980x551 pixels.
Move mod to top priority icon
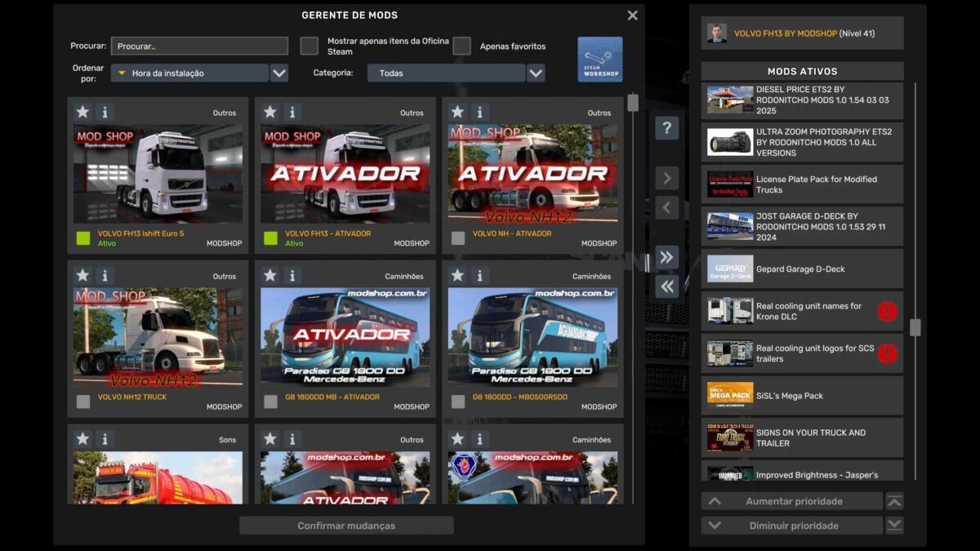[894, 501]
